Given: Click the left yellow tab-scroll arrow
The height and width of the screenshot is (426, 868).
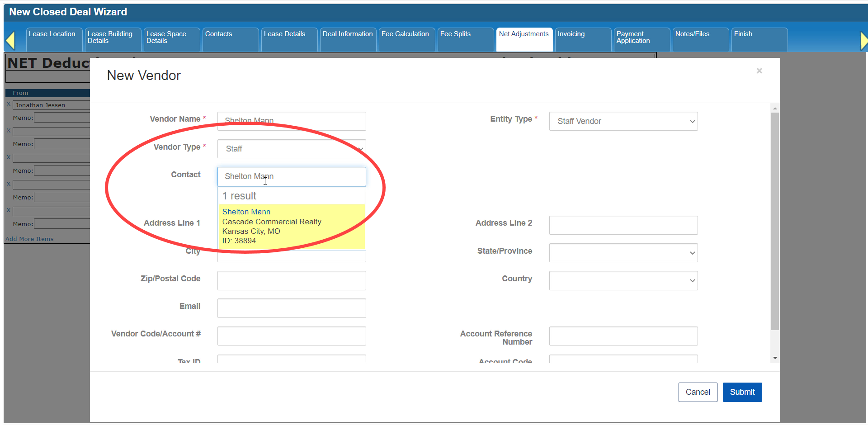Looking at the screenshot, I should (x=10, y=41).
